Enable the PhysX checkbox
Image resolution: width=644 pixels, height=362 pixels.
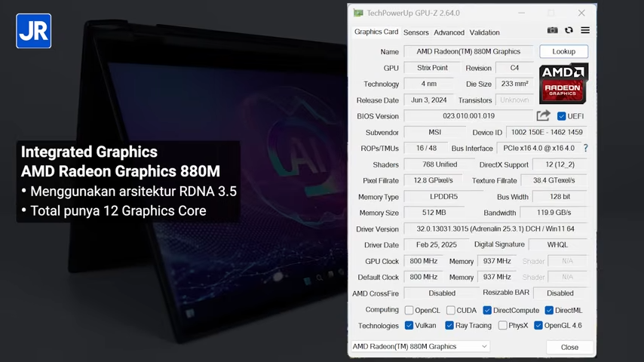click(x=503, y=326)
